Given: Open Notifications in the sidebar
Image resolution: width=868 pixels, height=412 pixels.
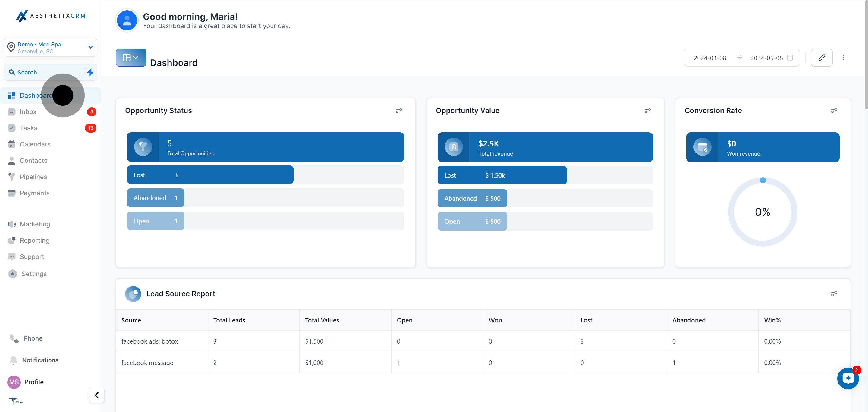Looking at the screenshot, I should pyautogui.click(x=40, y=360).
